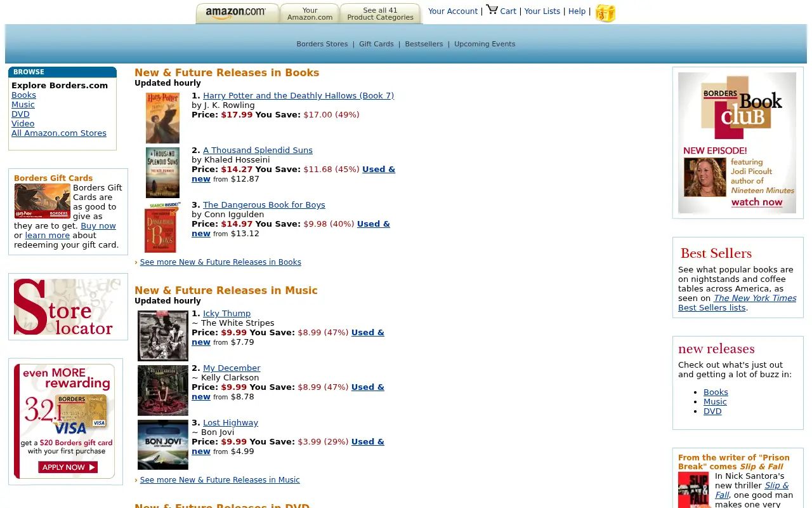Open Harry Potter and the Deathly Hallows link
The width and height of the screenshot is (812, 508).
point(298,96)
